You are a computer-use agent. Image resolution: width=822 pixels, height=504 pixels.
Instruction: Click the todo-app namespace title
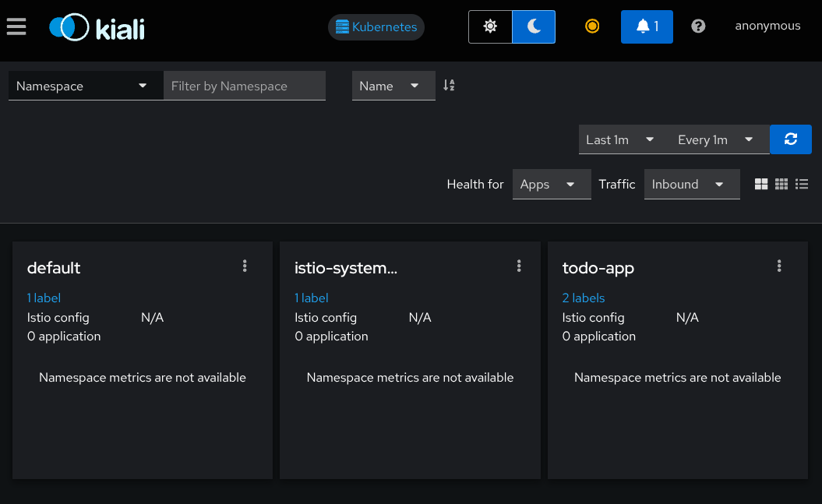598,268
